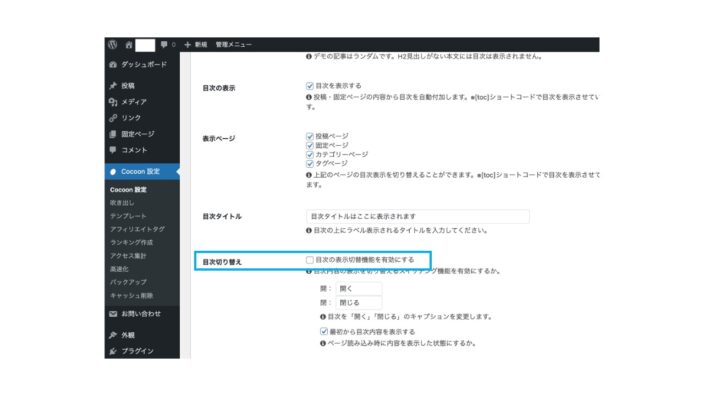This screenshot has width=704, height=396.
Task: Open the ダッシュボード dashboard icon
Action: (113, 65)
